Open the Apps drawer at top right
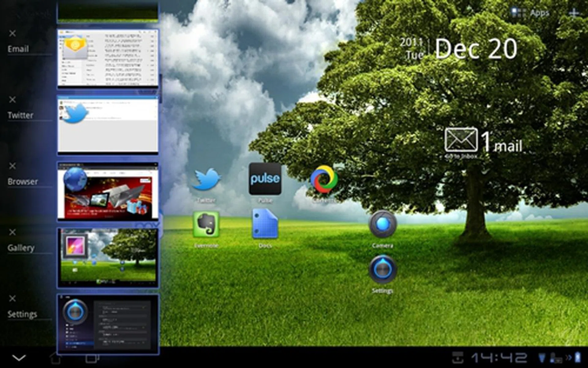Viewport: 588px width, 368px height. [x=531, y=13]
